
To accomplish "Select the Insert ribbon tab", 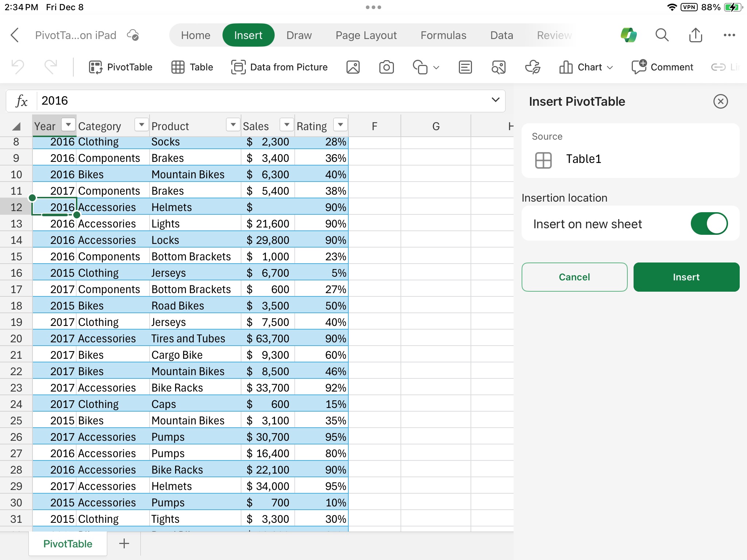I will pyautogui.click(x=248, y=35).
